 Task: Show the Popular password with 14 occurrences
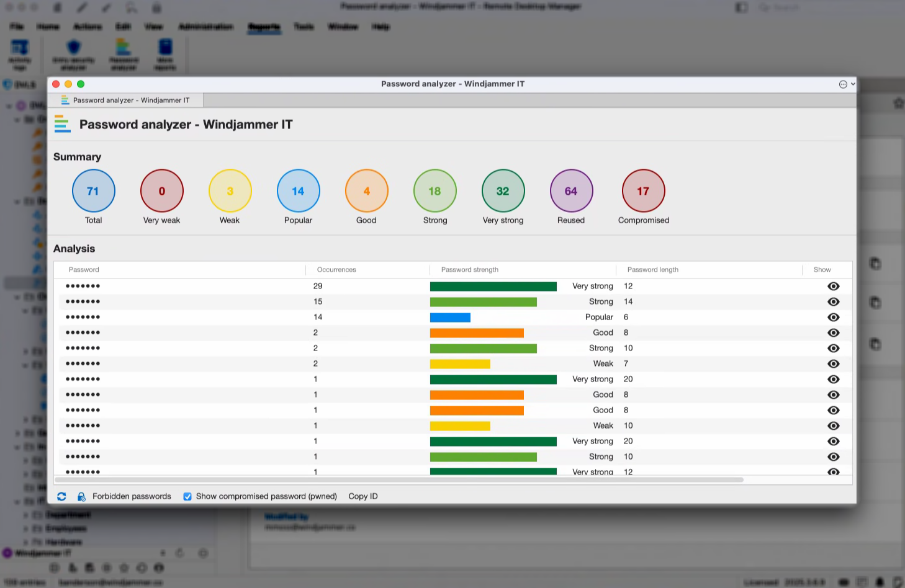pos(833,317)
